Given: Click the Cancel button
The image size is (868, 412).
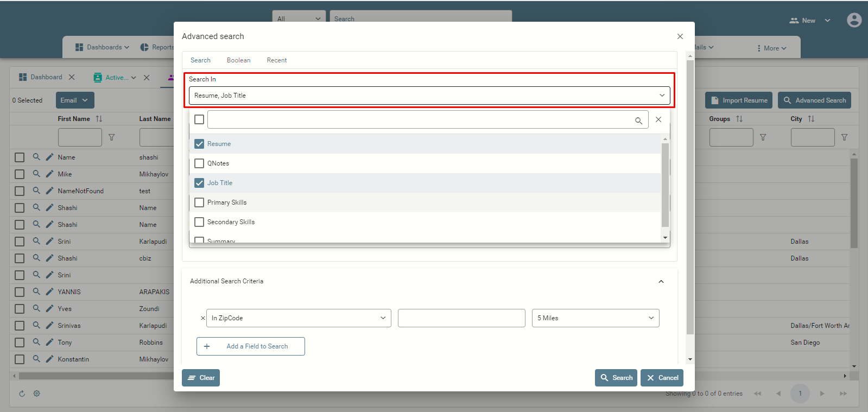Looking at the screenshot, I should tap(662, 378).
